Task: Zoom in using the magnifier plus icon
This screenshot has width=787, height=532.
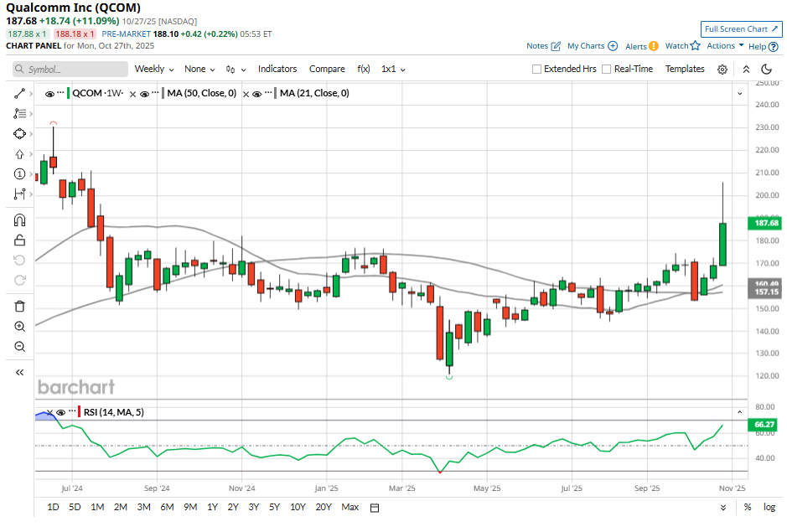Action: click(19, 327)
